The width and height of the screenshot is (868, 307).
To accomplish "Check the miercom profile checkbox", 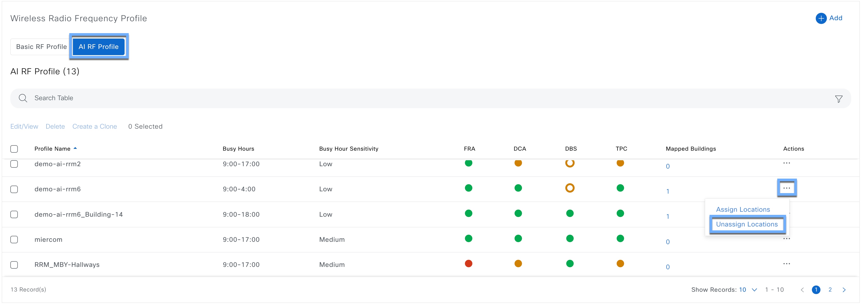I will [14, 240].
